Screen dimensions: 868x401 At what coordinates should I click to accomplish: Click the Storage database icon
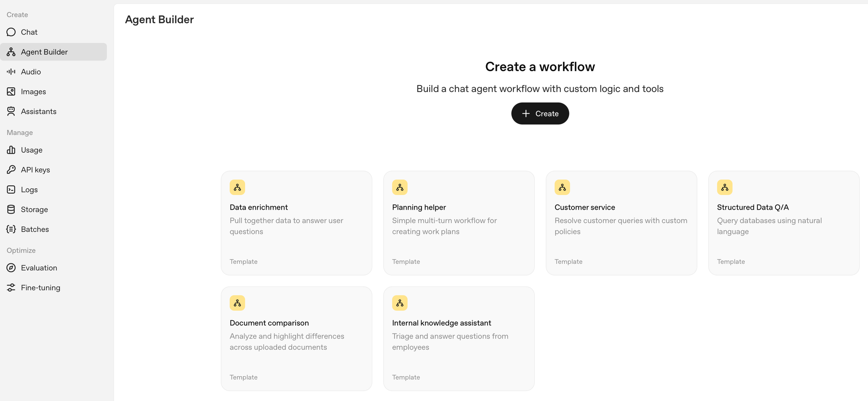coord(11,210)
